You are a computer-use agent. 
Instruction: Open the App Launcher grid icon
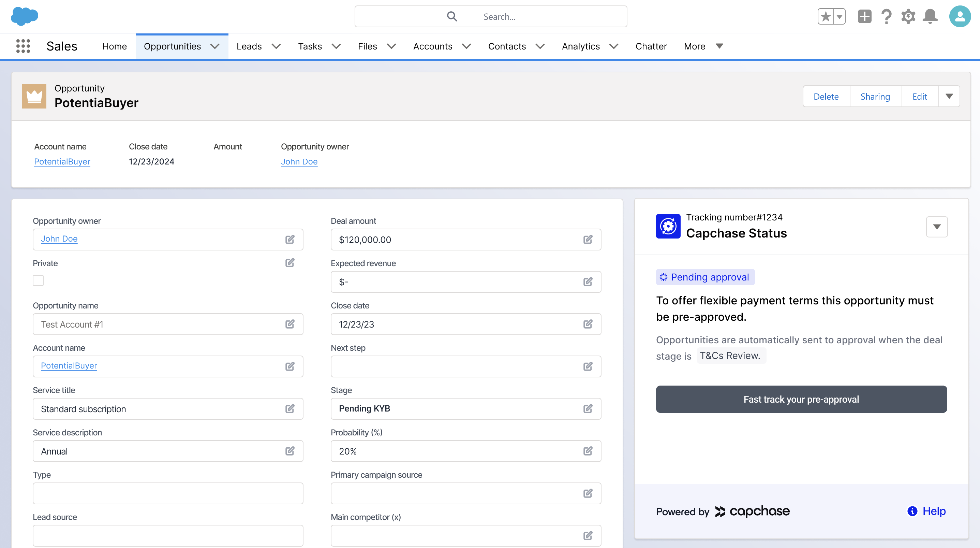point(23,46)
